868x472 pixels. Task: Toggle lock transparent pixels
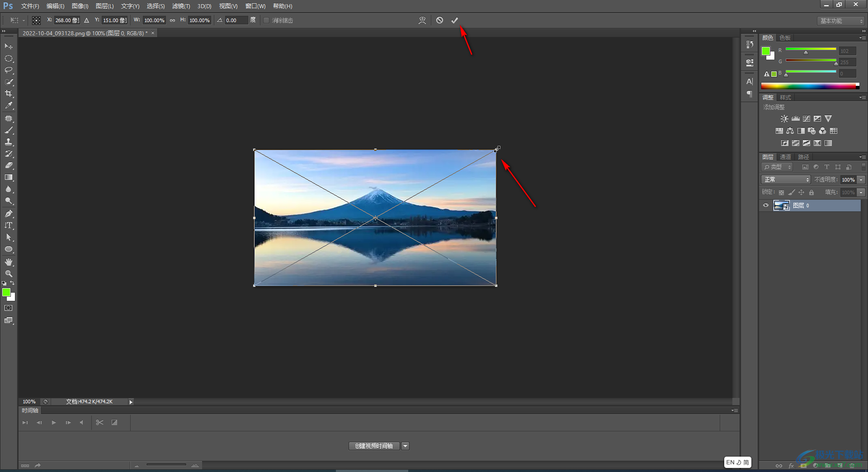tap(781, 192)
